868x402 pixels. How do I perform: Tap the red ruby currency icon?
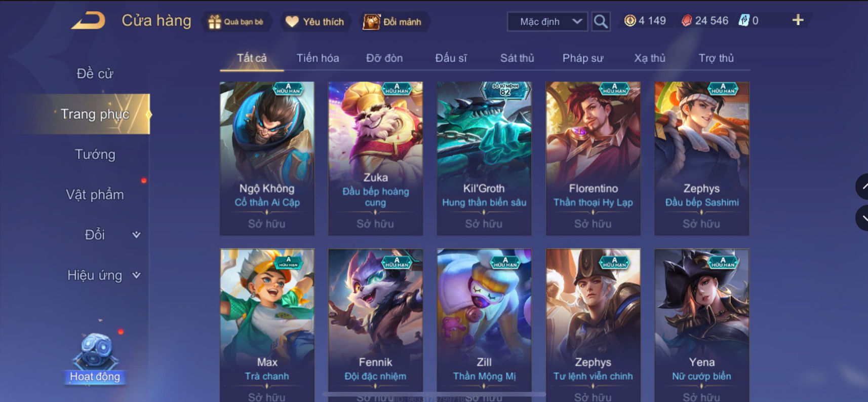coord(686,21)
